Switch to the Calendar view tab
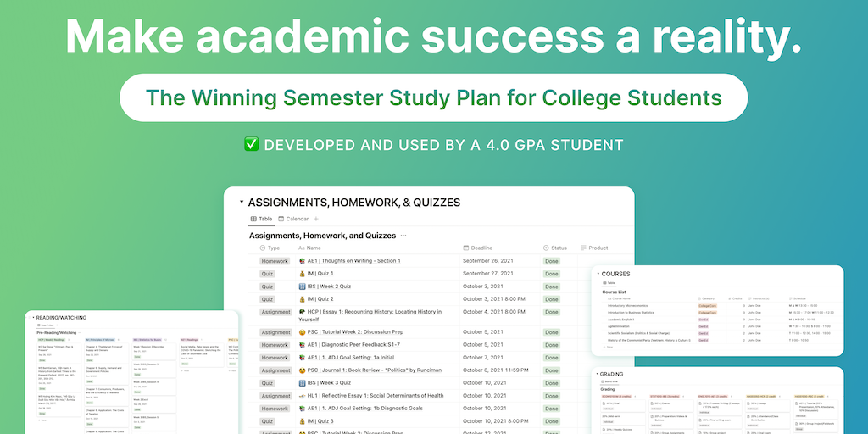 tap(293, 219)
